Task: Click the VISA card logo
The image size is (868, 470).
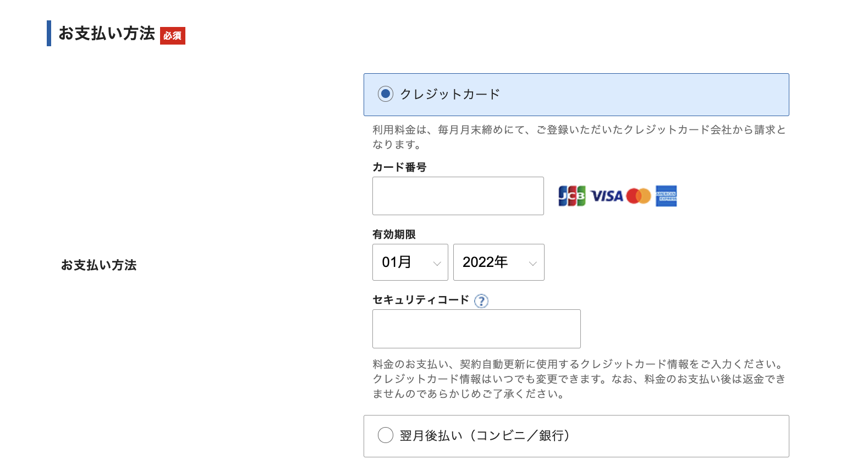Action: coord(607,196)
